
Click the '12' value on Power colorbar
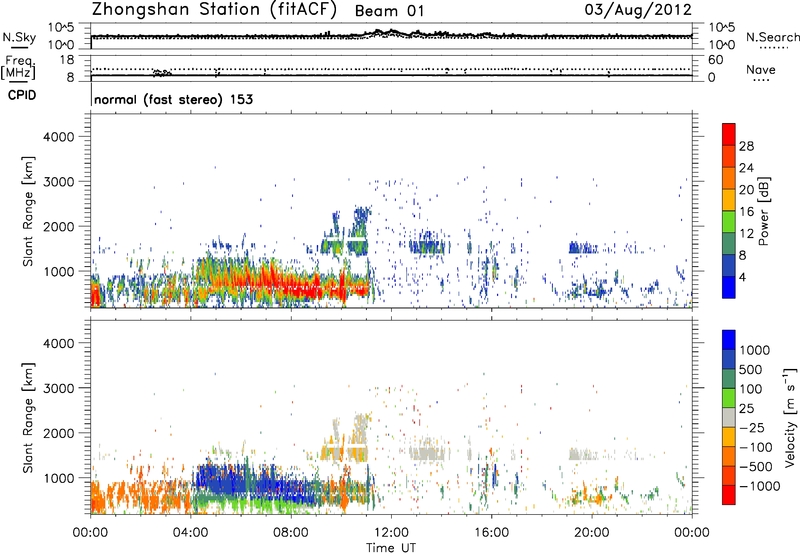(x=746, y=234)
